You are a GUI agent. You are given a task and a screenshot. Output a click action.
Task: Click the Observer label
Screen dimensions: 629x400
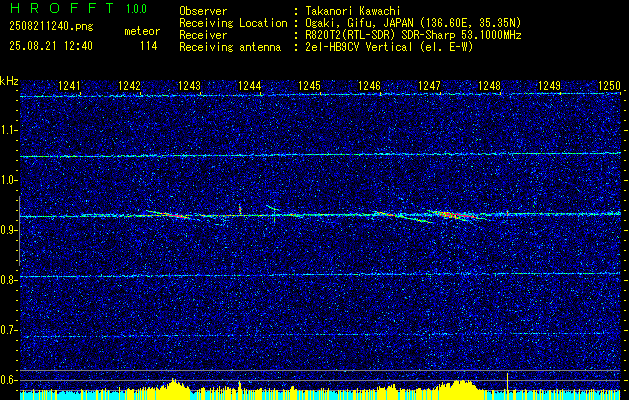203,11
